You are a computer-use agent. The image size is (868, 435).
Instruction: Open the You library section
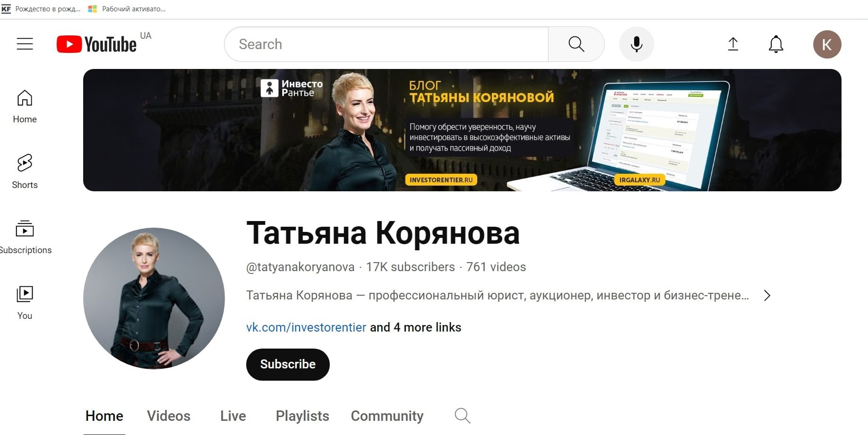pyautogui.click(x=25, y=303)
